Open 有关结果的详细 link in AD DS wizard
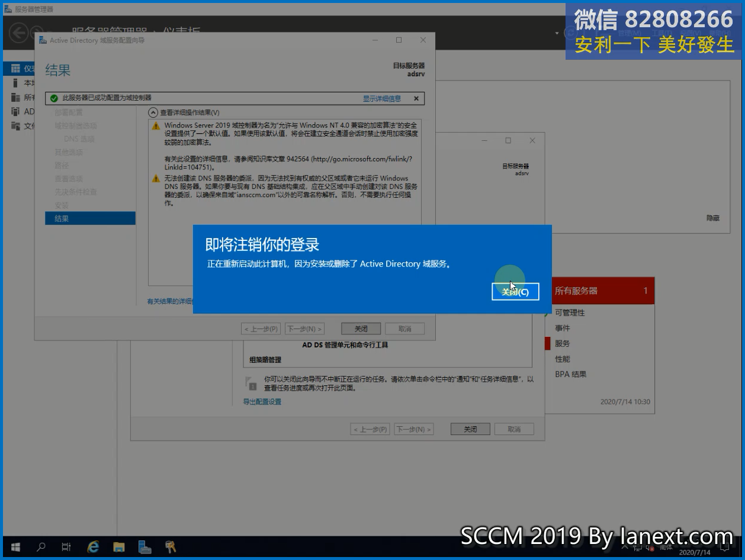This screenshot has width=745, height=560. (x=170, y=301)
